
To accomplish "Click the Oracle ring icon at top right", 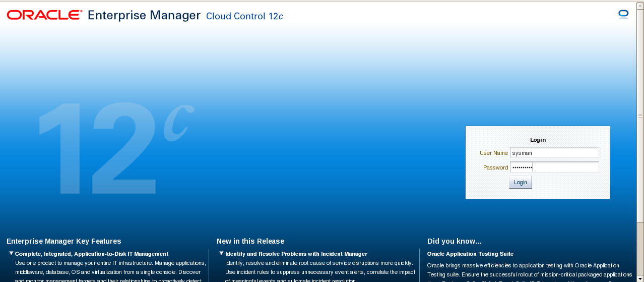I will point(623,14).
